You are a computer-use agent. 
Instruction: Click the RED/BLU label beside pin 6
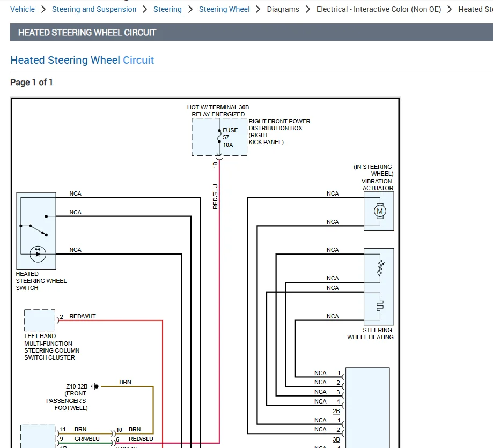141,439
